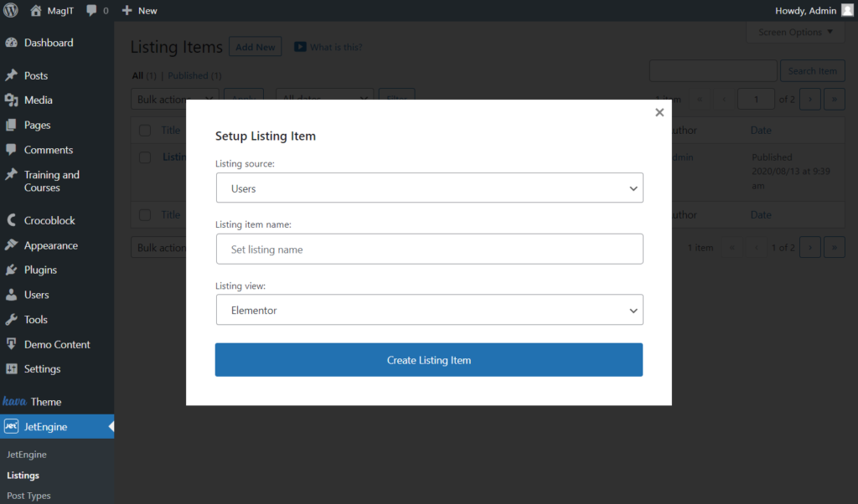858x504 pixels.
Task: Click the Comments sidebar icon
Action: click(11, 150)
